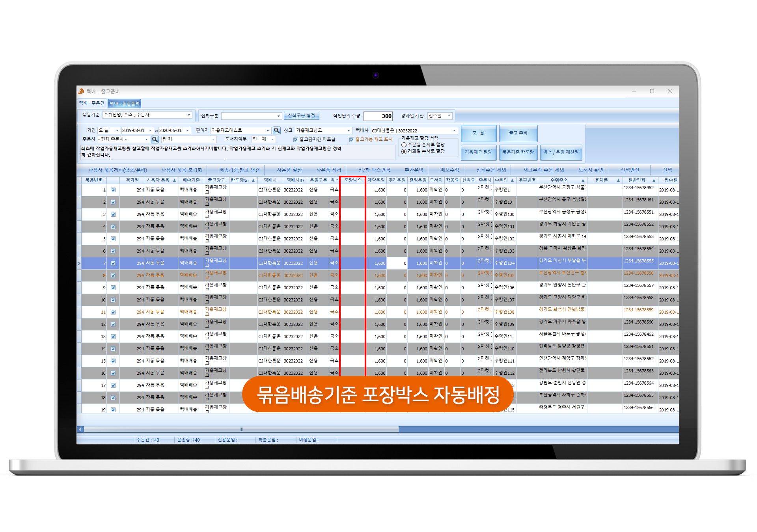Click the 박스 / 운임 재산정 button

pyautogui.click(x=561, y=152)
